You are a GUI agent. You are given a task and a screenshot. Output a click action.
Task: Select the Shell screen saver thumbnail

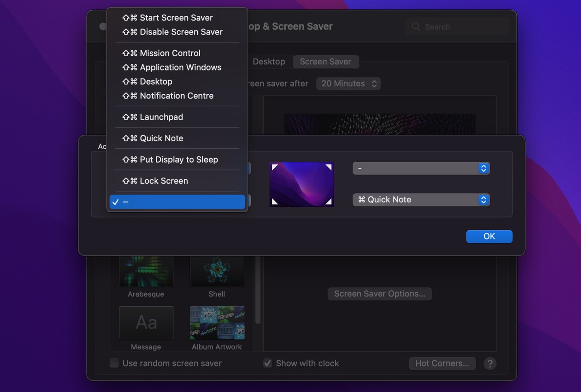pos(217,271)
